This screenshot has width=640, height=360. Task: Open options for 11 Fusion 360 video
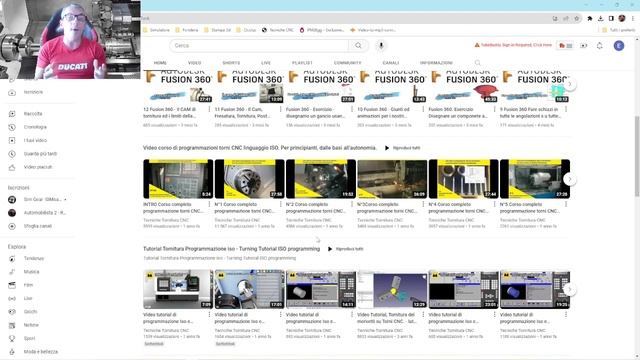pyautogui.click(x=281, y=109)
